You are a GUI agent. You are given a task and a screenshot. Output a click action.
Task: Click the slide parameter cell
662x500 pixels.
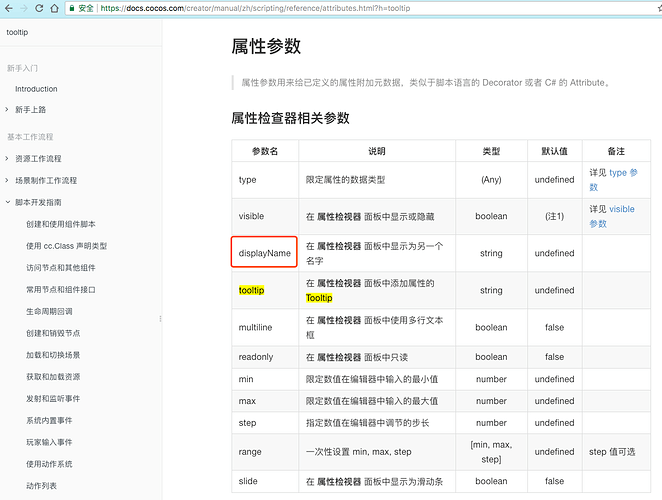(x=265, y=481)
